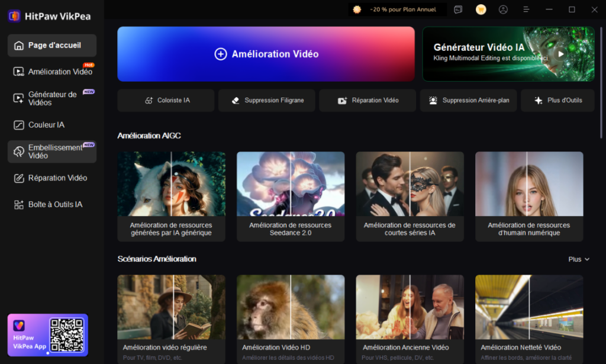Open Embellissement Vidéo sidebar item
Image resolution: width=606 pixels, height=364 pixels.
coord(52,152)
